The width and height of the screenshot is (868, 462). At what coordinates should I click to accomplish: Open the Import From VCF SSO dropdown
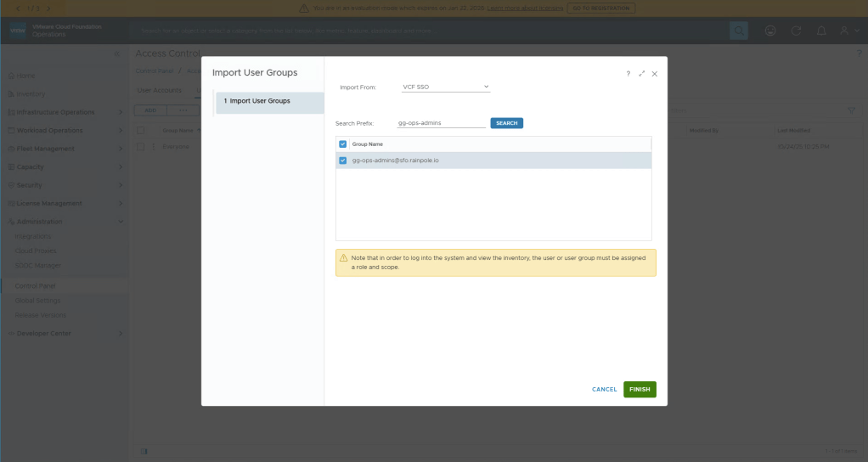(x=446, y=87)
